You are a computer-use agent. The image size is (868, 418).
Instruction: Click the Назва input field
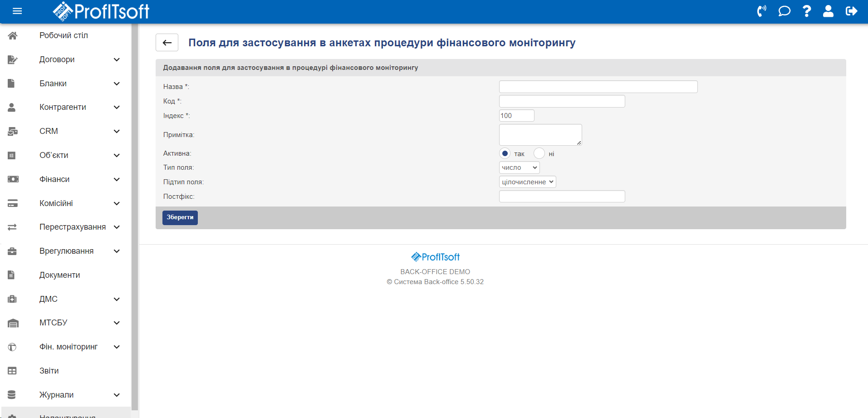click(598, 87)
